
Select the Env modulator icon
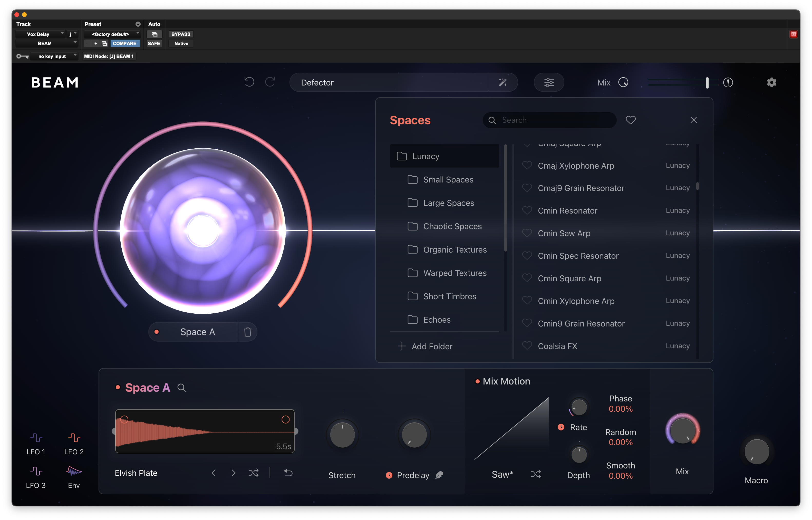pos(74,471)
